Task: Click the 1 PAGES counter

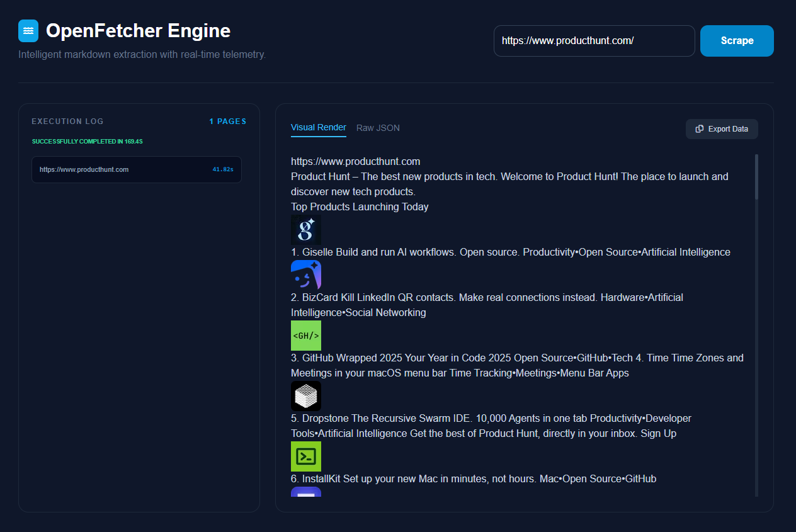Action: (228, 122)
